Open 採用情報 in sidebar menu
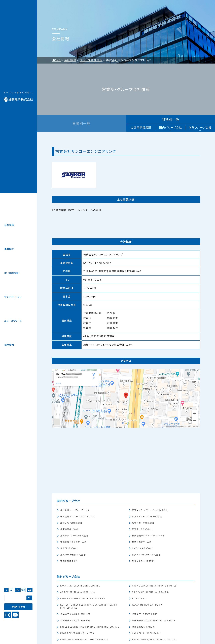This screenshot has width=215, height=644. tap(9, 345)
